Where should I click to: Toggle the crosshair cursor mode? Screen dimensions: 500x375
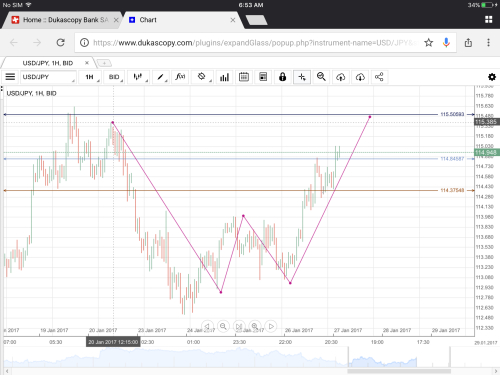pyautogui.click(x=302, y=77)
